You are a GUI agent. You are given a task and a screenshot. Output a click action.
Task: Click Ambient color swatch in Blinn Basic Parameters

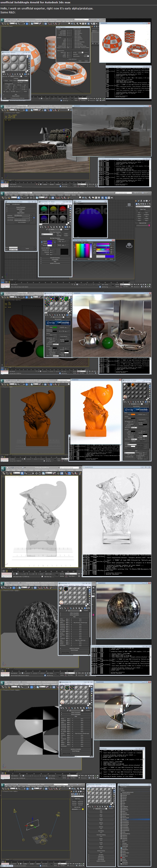pos(50,242)
